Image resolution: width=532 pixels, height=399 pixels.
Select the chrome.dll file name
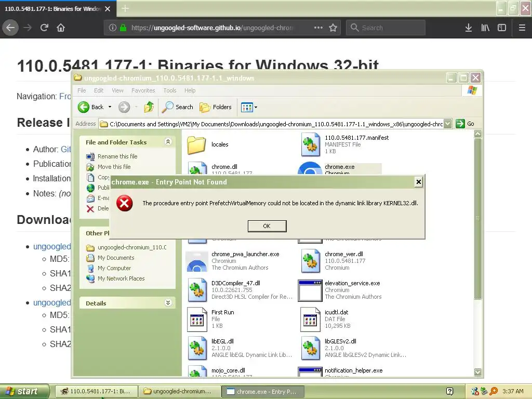224,167
